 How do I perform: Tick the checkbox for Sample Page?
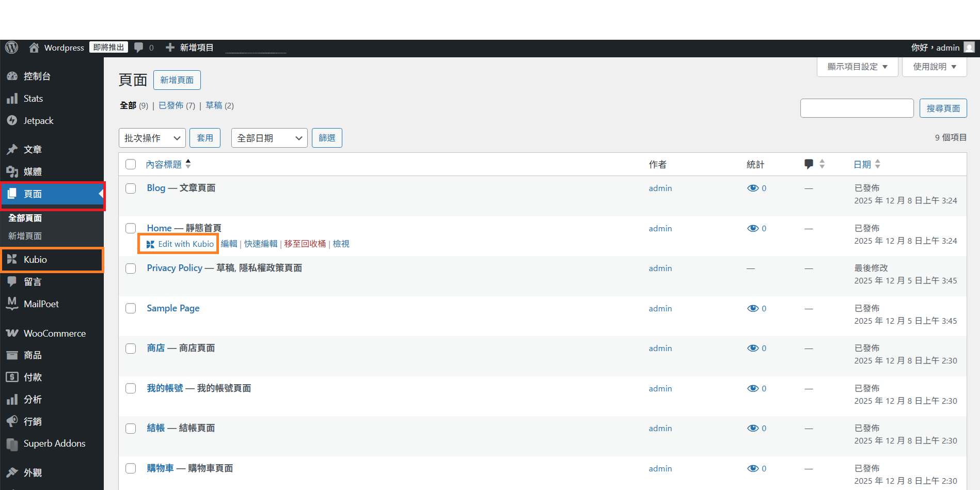[x=131, y=309]
